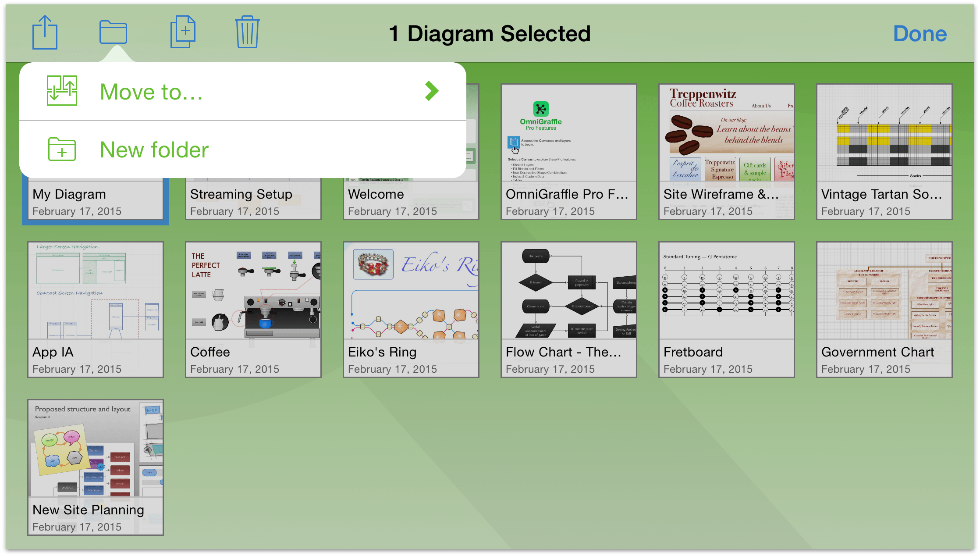Screen dimensions: 980x556
Task: Click the New folder icon in popup
Action: [x=62, y=150]
